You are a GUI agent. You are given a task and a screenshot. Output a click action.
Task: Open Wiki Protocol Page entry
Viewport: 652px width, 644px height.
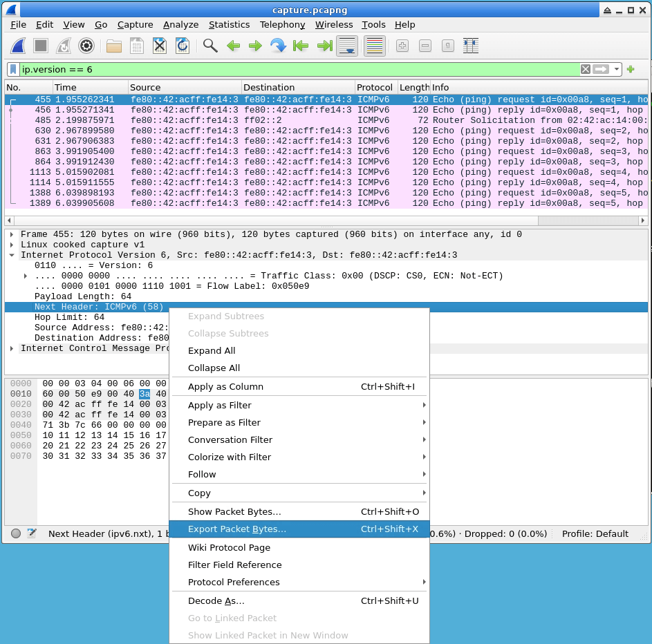point(299,548)
